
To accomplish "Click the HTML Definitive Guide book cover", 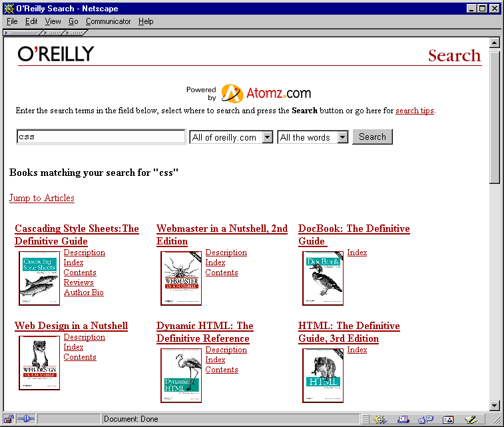I will click(x=323, y=376).
